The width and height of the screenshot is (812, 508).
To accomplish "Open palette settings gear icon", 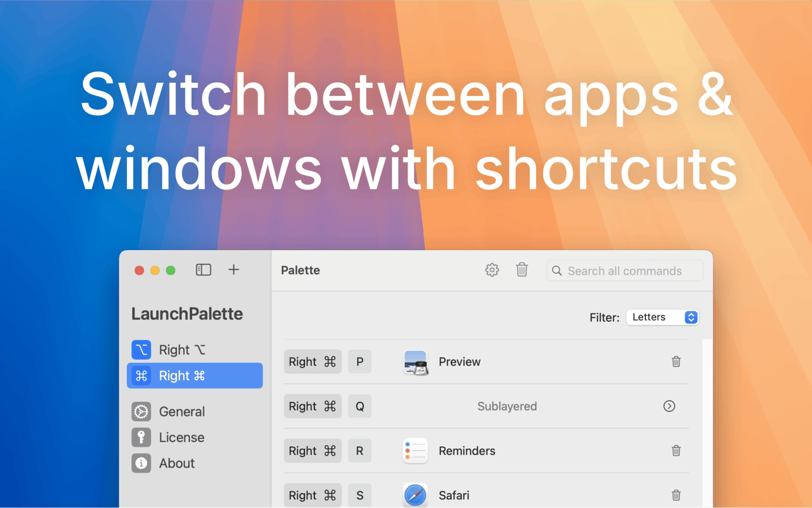I will pyautogui.click(x=492, y=270).
